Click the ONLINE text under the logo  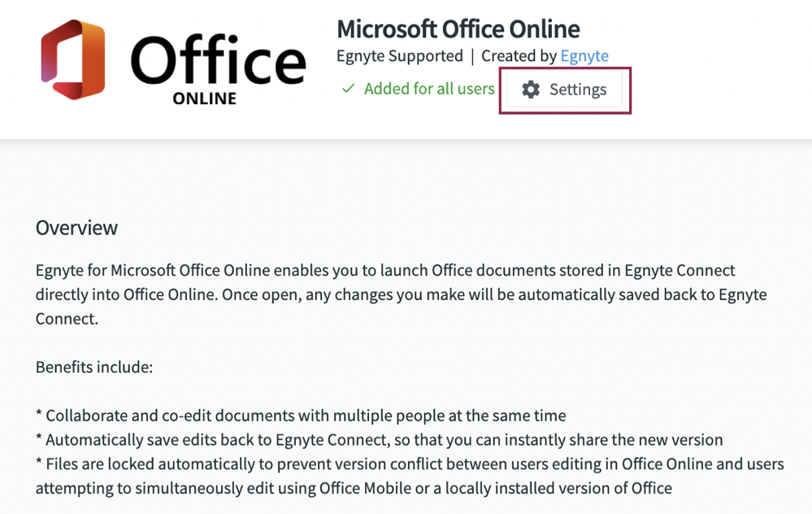[x=205, y=98]
